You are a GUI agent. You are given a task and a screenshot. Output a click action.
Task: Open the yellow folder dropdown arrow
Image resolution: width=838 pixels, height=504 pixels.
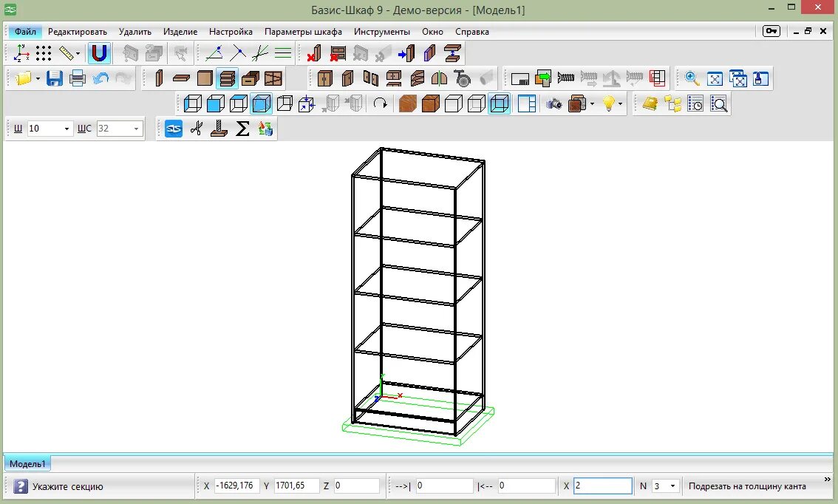coord(38,78)
